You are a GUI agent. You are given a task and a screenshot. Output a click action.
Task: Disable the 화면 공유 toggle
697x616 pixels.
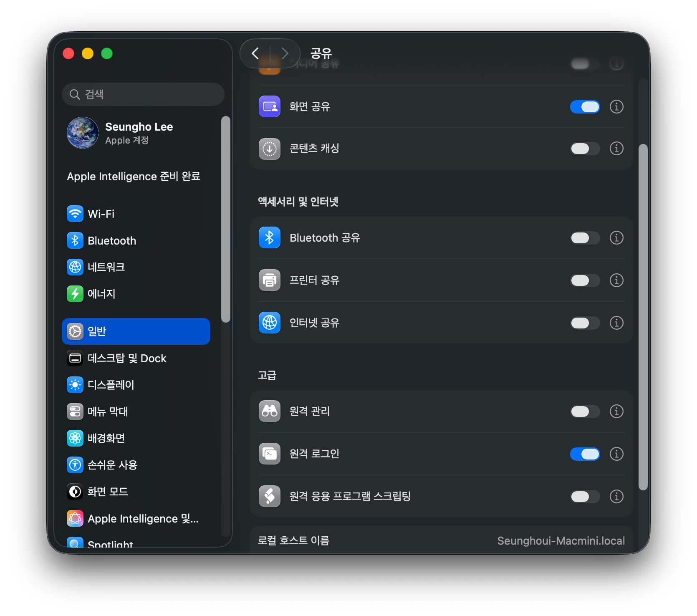[585, 107]
